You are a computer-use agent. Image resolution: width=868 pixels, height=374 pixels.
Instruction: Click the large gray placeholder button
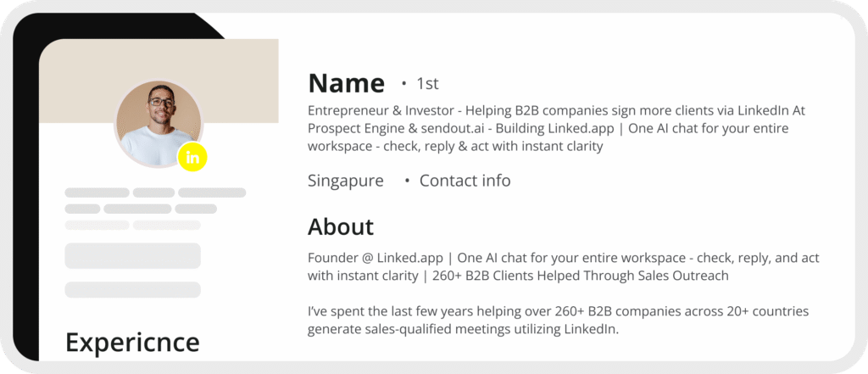click(133, 255)
